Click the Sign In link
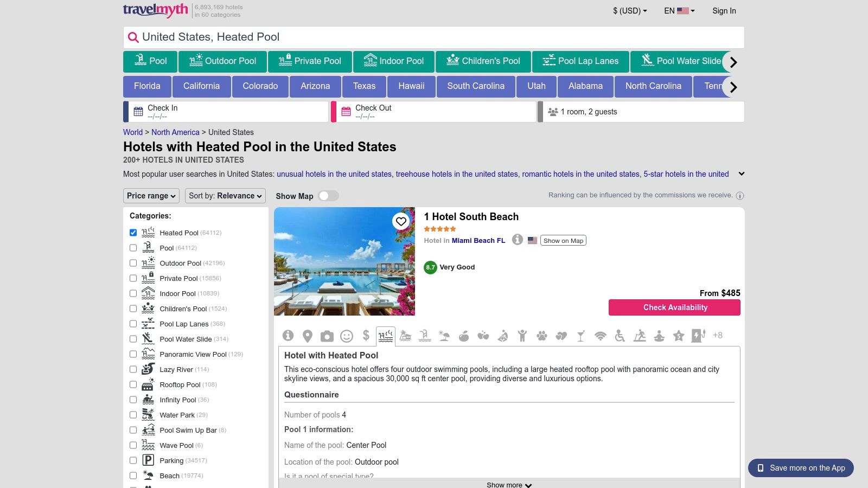Image resolution: width=868 pixels, height=488 pixels. click(724, 11)
